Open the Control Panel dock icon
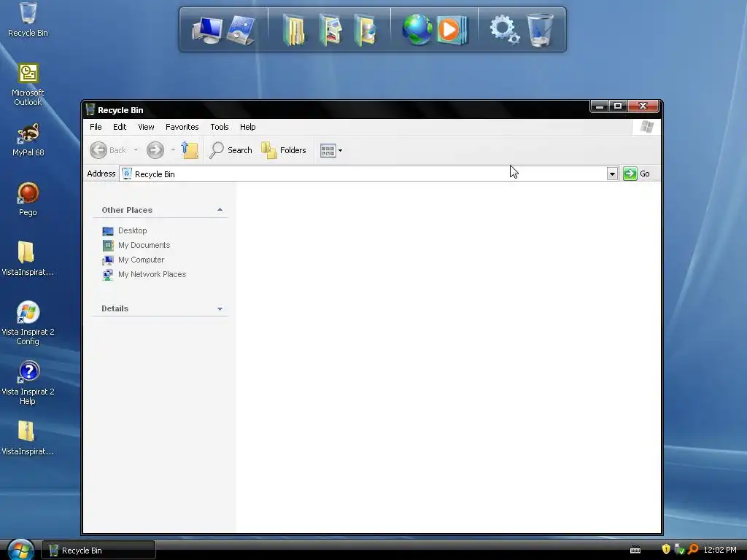 pyautogui.click(x=241, y=31)
